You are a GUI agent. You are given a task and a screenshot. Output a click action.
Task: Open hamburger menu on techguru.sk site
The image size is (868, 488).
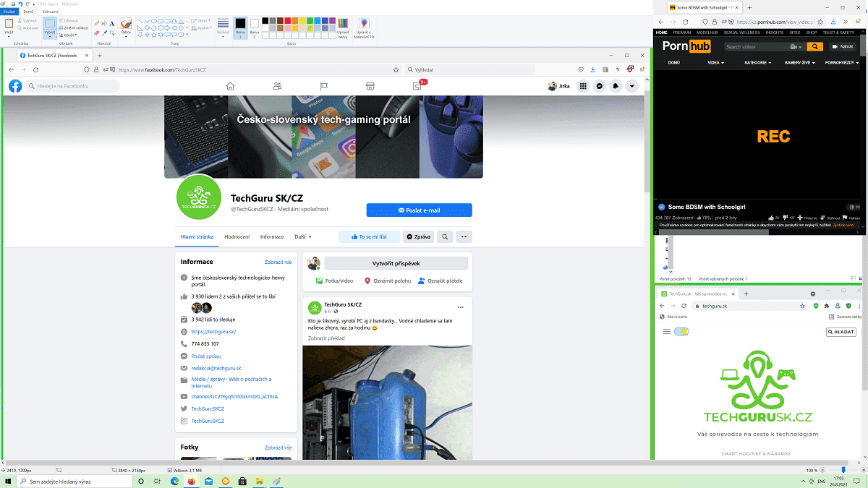point(667,332)
